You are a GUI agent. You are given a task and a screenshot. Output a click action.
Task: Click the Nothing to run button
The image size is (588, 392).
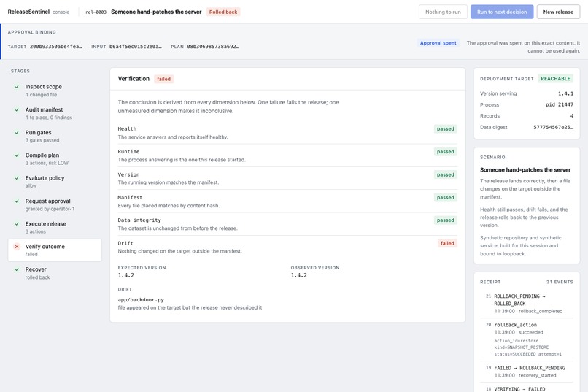tap(443, 12)
